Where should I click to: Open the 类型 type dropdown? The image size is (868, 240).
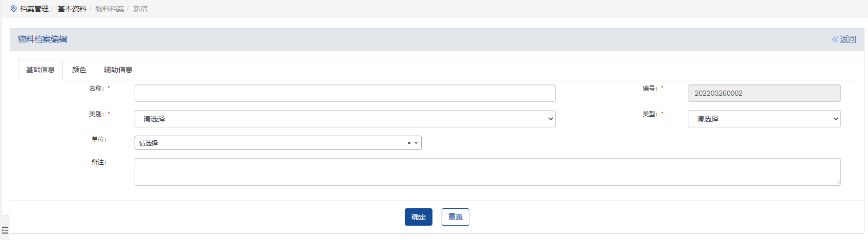pyautogui.click(x=764, y=119)
